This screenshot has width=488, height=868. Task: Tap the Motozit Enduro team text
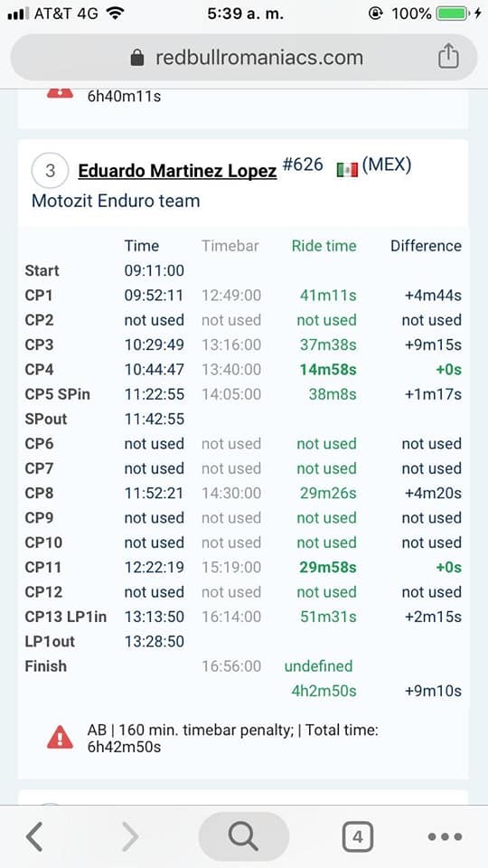click(116, 200)
